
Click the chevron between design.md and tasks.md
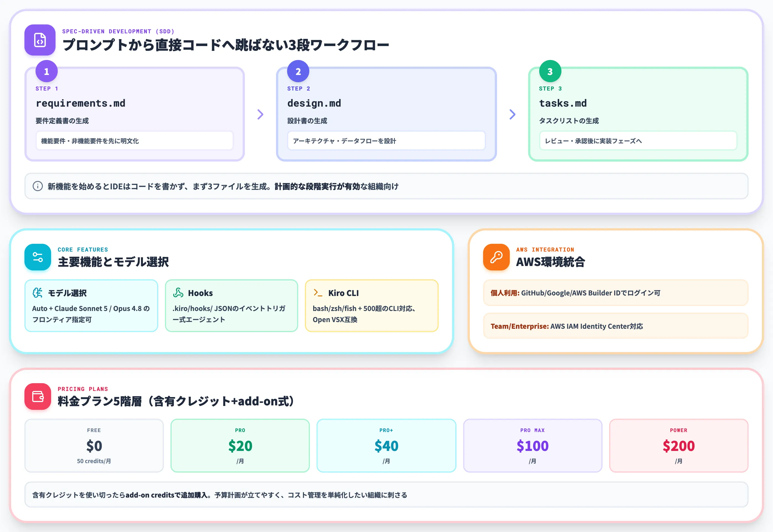512,114
